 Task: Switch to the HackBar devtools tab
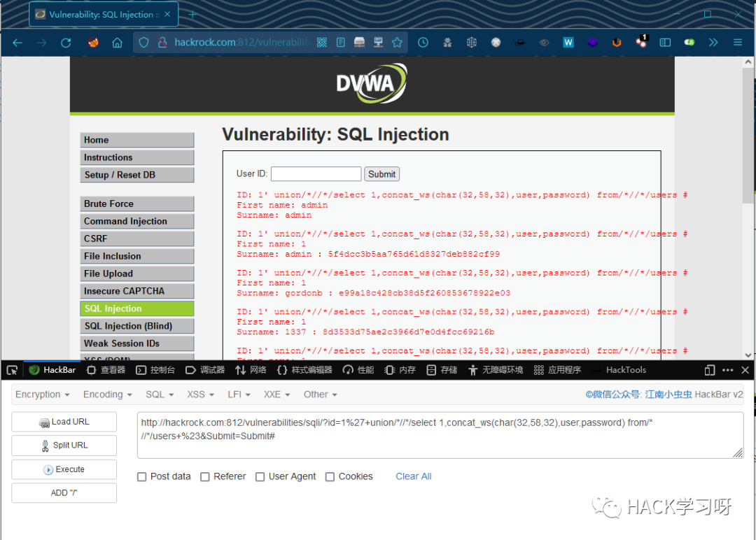[52, 370]
